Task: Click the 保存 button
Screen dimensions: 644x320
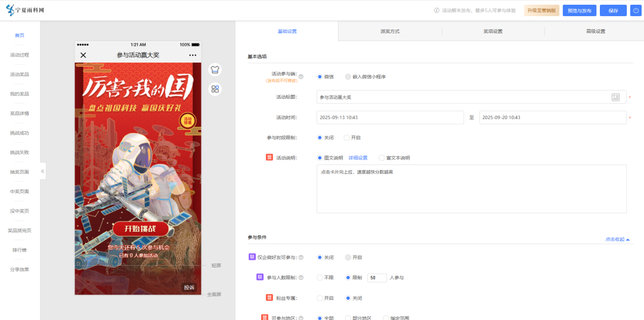Action: [613, 11]
